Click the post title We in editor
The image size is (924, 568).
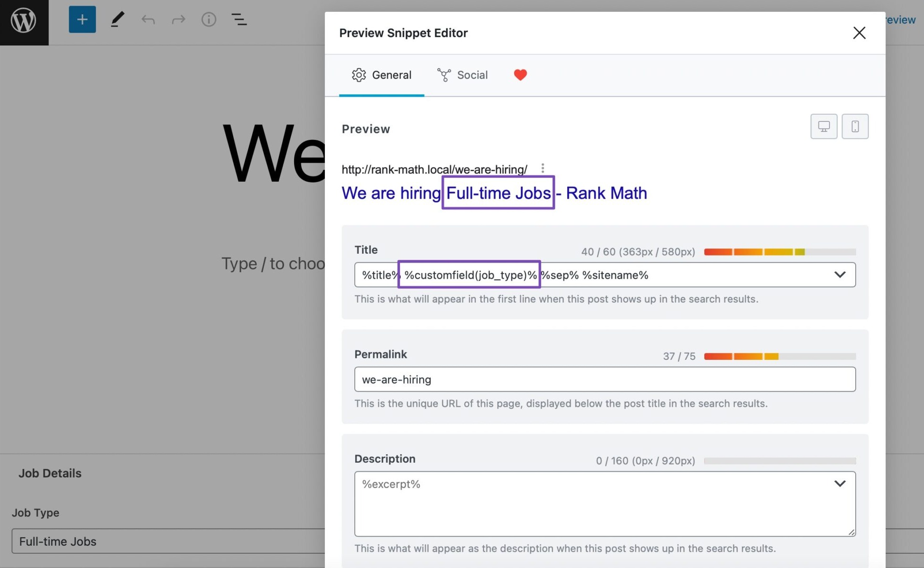[274, 154]
